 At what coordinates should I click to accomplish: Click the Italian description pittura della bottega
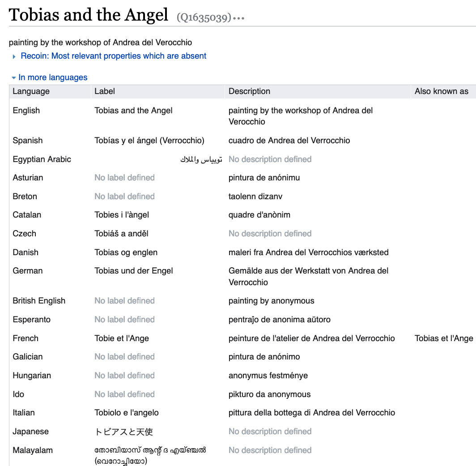(311, 413)
